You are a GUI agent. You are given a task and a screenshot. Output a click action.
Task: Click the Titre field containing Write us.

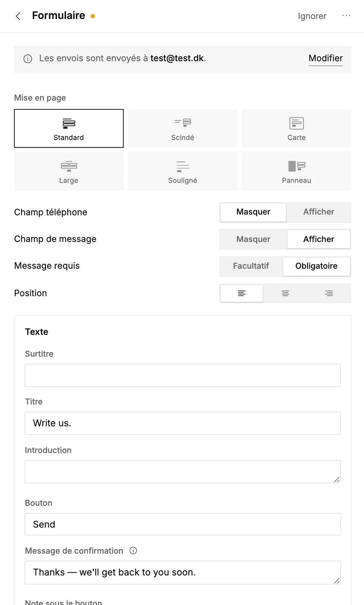coord(183,423)
